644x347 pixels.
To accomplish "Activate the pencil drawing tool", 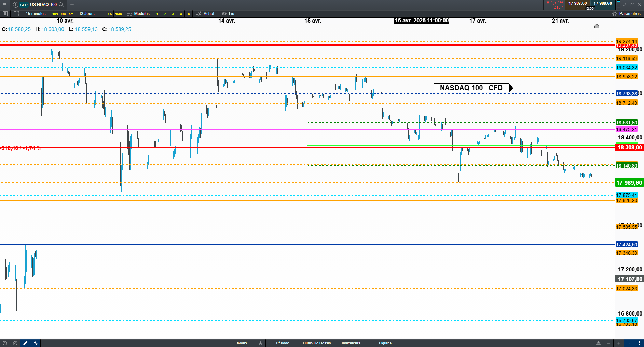I will 25,343.
